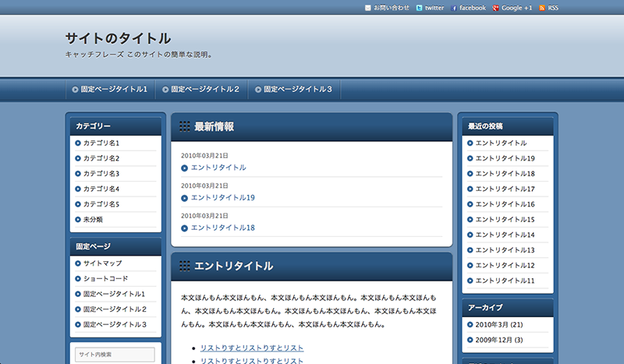Click the grid icon beside 最新情報 heading

pyautogui.click(x=185, y=126)
